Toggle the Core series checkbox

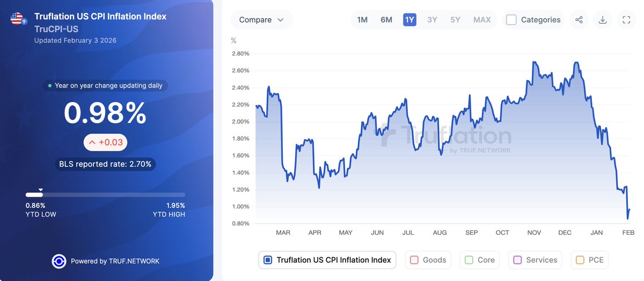pos(469,260)
